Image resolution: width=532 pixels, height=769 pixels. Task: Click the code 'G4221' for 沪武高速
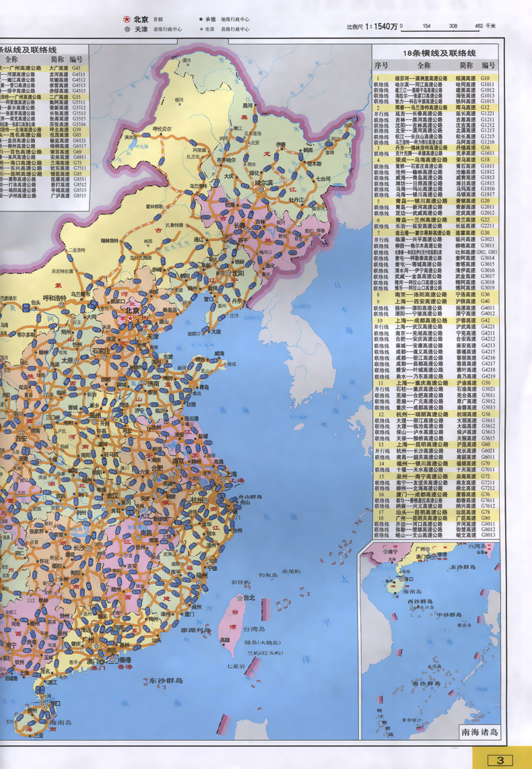coord(488,327)
